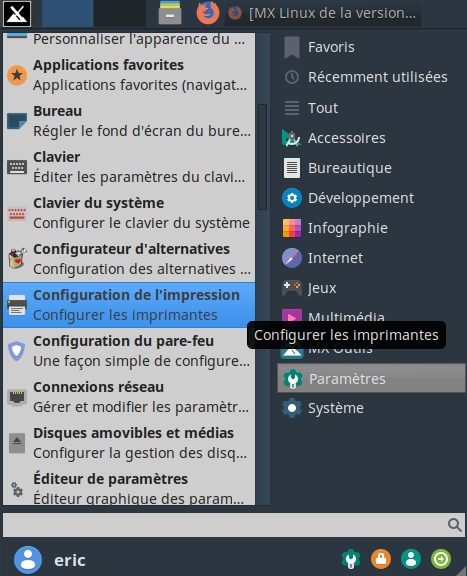Click the search magnifier icon
Image resolution: width=467 pixels, height=576 pixels.
click(x=455, y=525)
